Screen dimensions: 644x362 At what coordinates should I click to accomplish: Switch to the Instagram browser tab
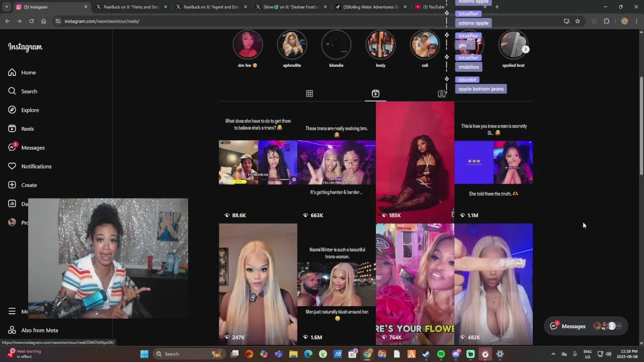(x=51, y=7)
